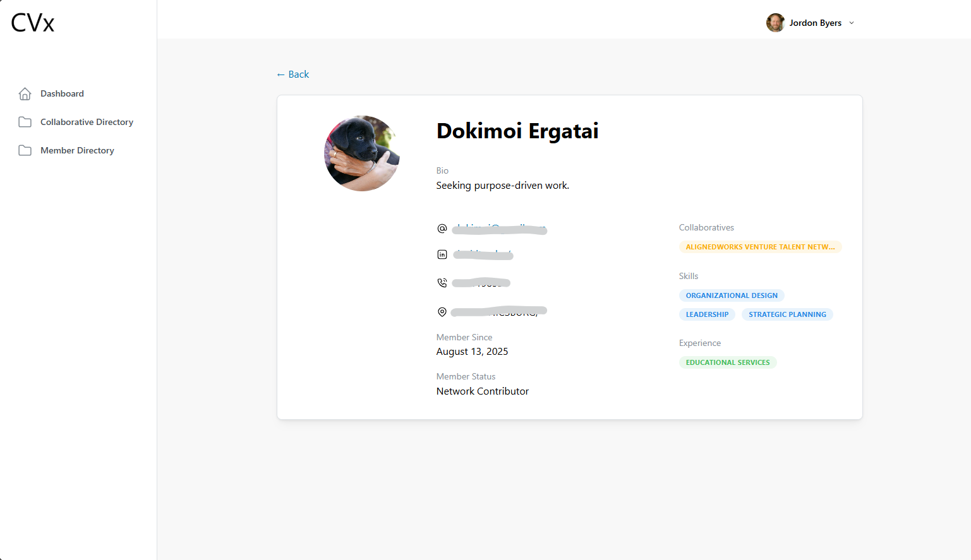Open the account dropdown next to Jordon Byers
971x560 pixels.
click(x=852, y=23)
